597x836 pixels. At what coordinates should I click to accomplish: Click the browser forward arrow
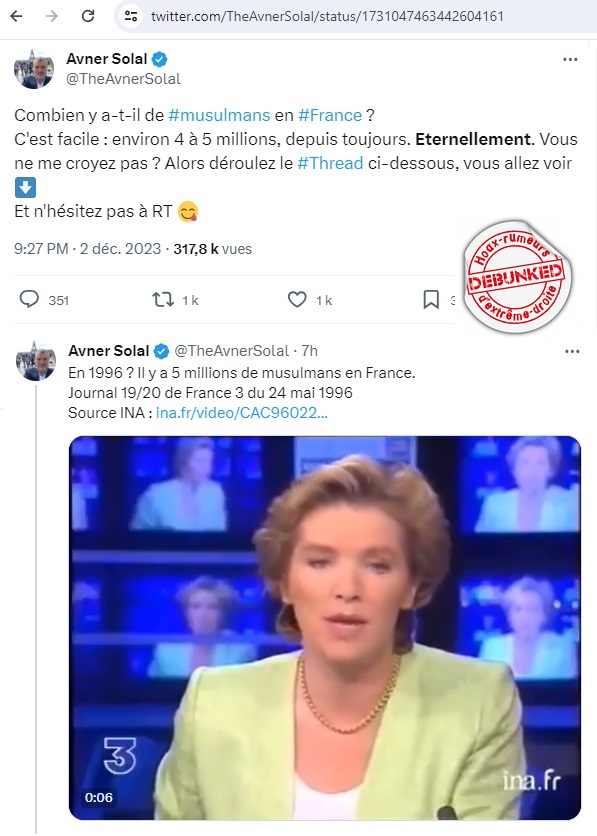pyautogui.click(x=52, y=16)
